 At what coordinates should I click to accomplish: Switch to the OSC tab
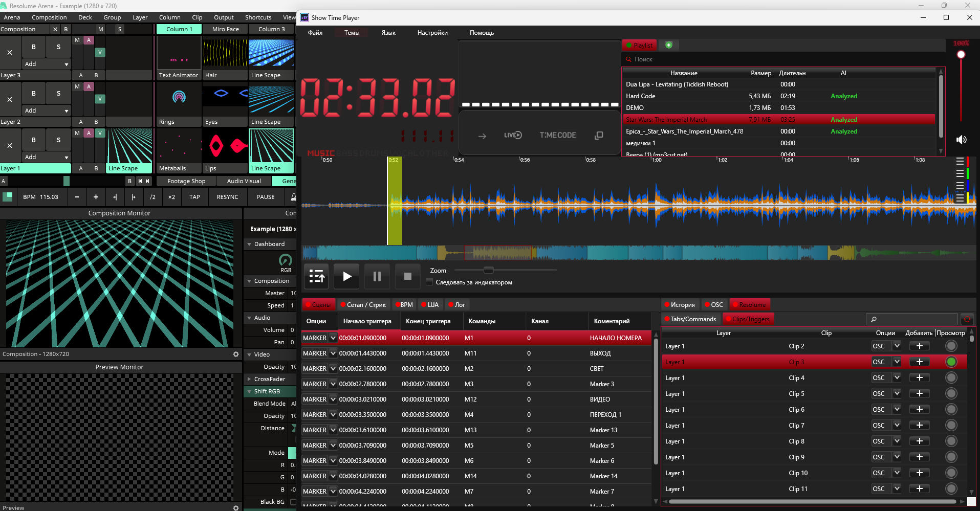[x=713, y=305]
